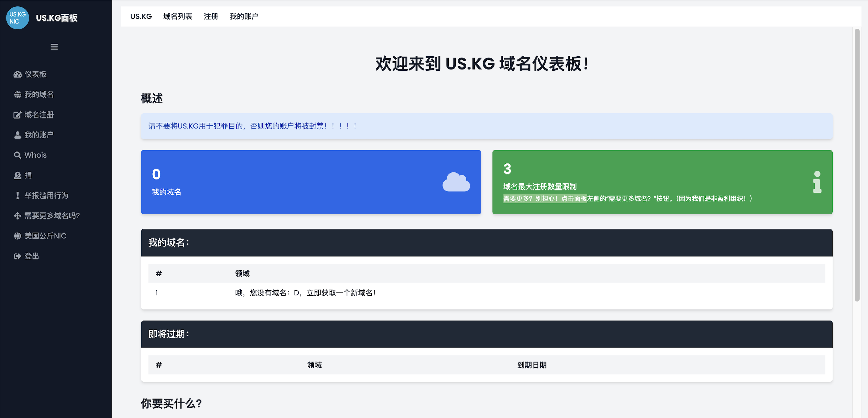This screenshot has height=418, width=868.
Task: Click the US.KG NIC round logo
Action: [18, 18]
